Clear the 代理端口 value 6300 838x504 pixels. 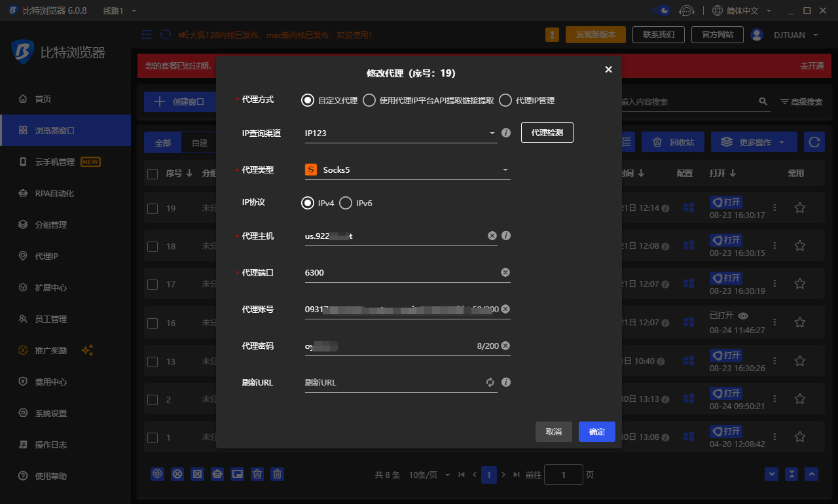pos(505,272)
